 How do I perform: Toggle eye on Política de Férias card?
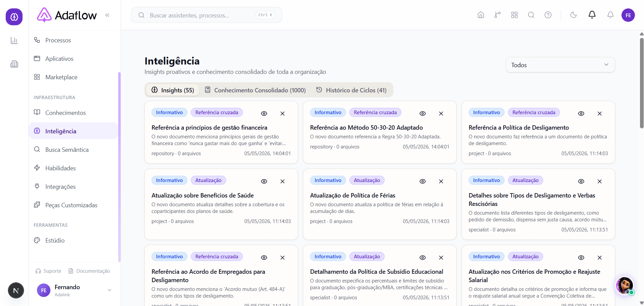pyautogui.click(x=423, y=181)
